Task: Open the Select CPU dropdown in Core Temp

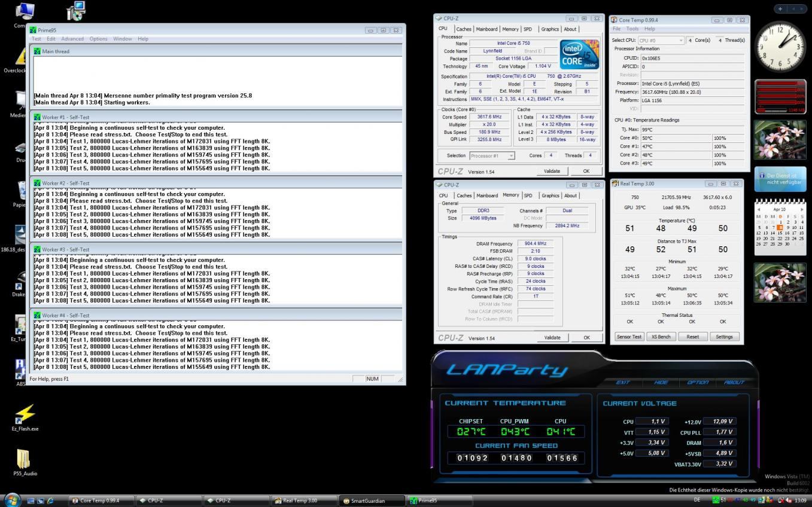Action: tap(661, 40)
